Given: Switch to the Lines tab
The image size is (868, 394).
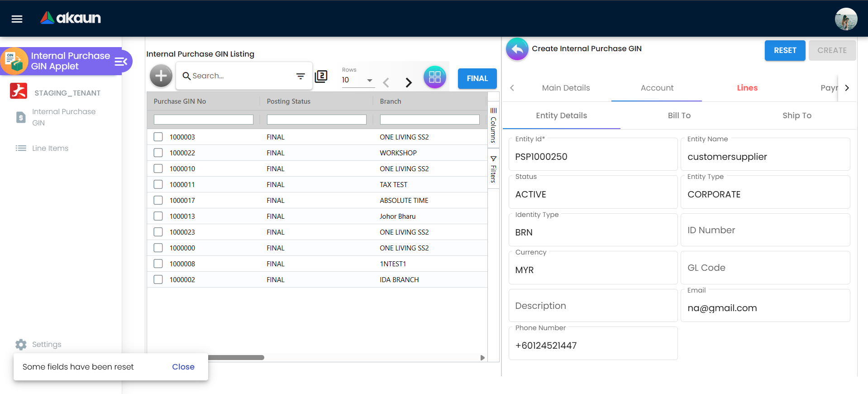Looking at the screenshot, I should [747, 88].
